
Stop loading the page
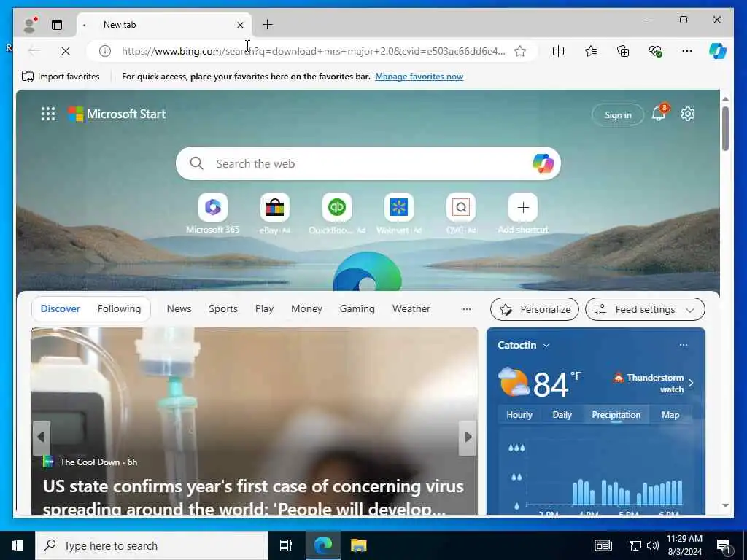pos(66,51)
